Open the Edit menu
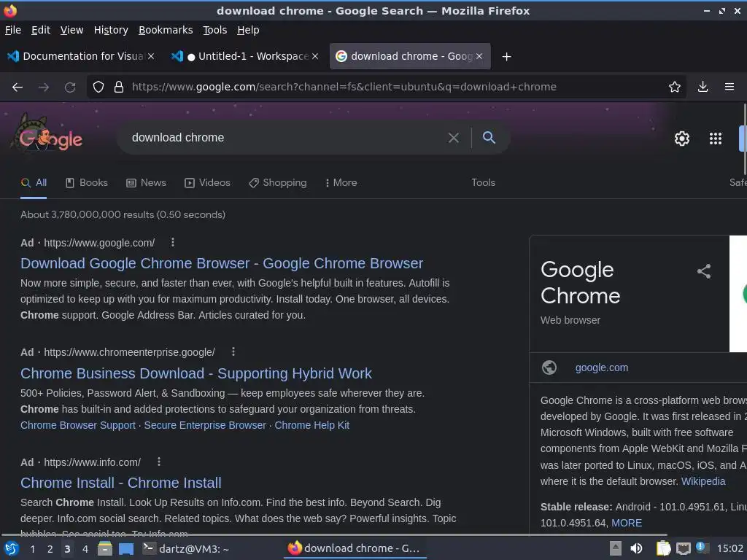Viewport: 747px width, 560px height. coord(41,30)
